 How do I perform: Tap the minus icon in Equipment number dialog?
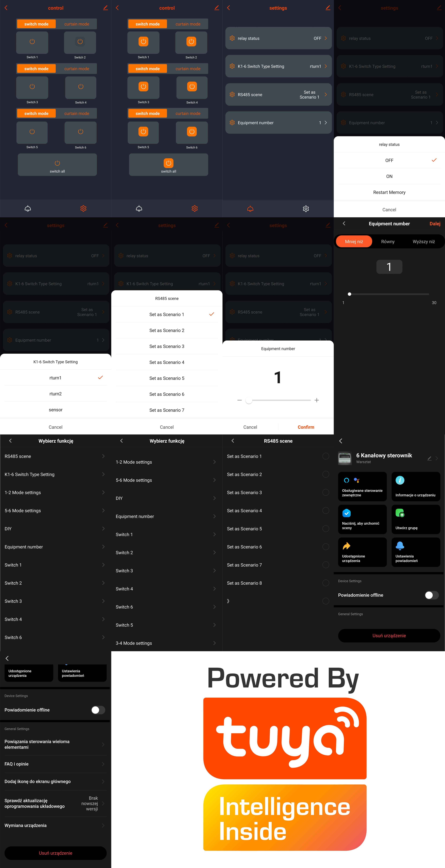point(239,400)
